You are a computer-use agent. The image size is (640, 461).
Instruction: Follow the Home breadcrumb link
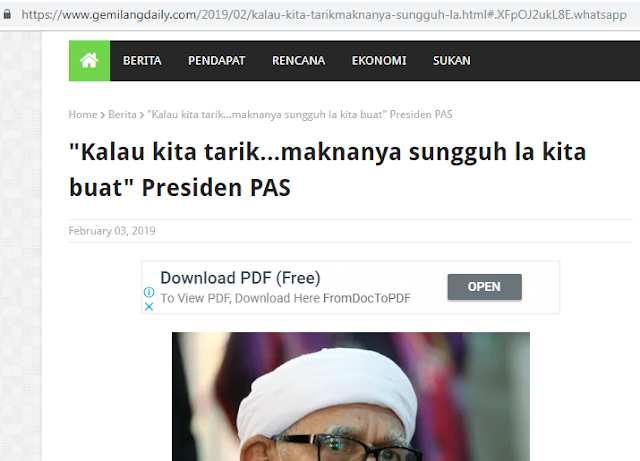[83, 114]
